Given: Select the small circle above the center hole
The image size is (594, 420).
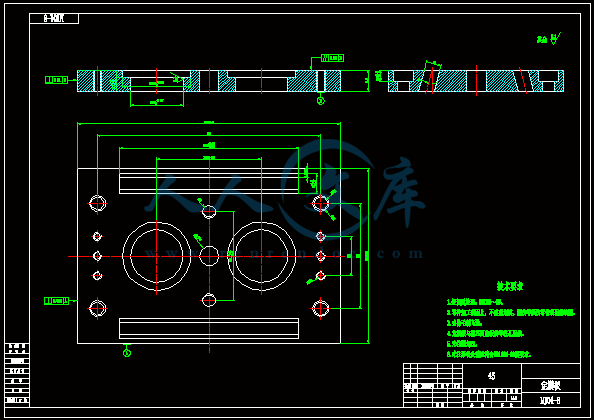Looking at the screenshot, I should (x=209, y=212).
